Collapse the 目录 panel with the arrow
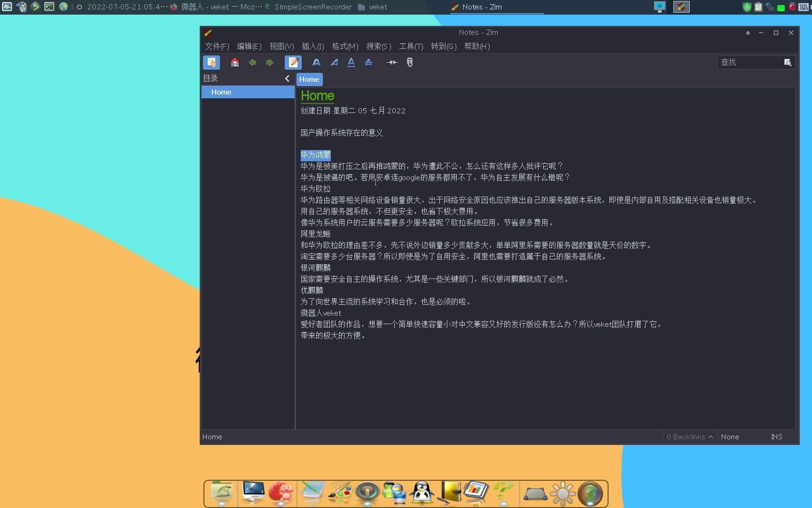This screenshot has height=508, width=812. [287, 79]
